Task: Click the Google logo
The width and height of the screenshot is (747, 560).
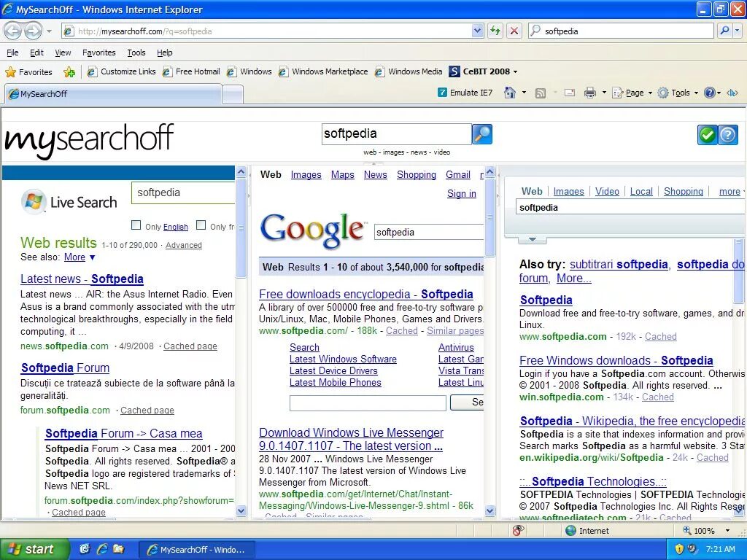Action: click(314, 231)
